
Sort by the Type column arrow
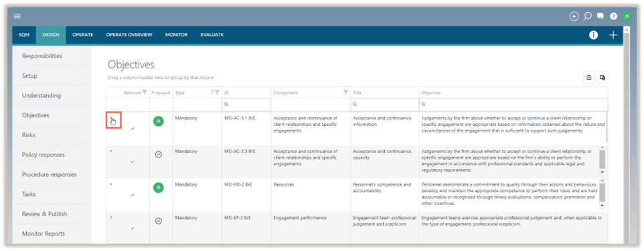pyautogui.click(x=212, y=92)
